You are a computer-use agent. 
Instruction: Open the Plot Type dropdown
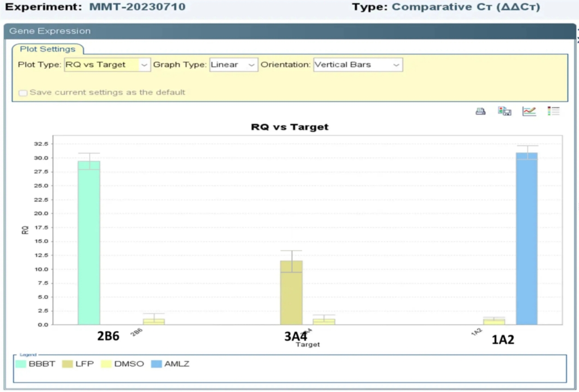107,65
